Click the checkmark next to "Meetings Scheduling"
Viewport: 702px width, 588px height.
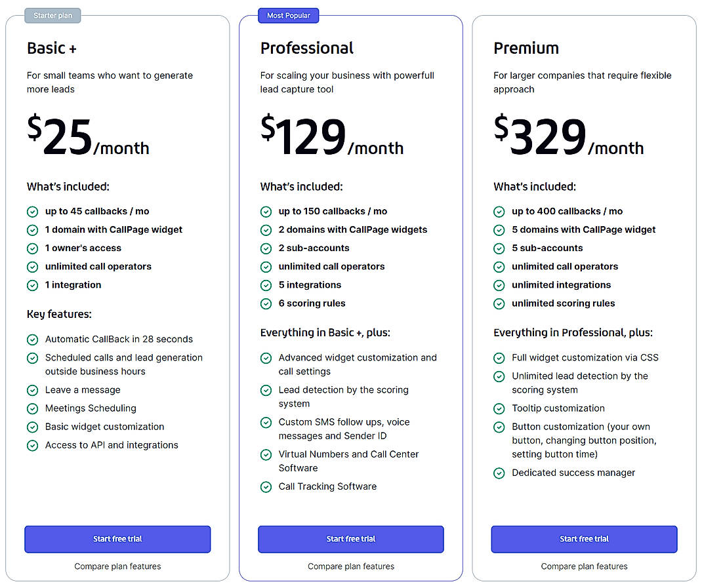click(x=32, y=408)
